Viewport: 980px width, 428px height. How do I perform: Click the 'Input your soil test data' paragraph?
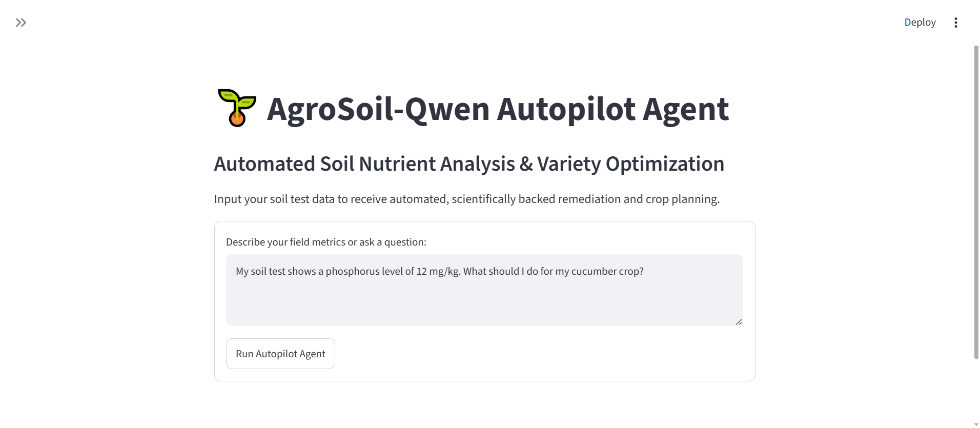[467, 199]
